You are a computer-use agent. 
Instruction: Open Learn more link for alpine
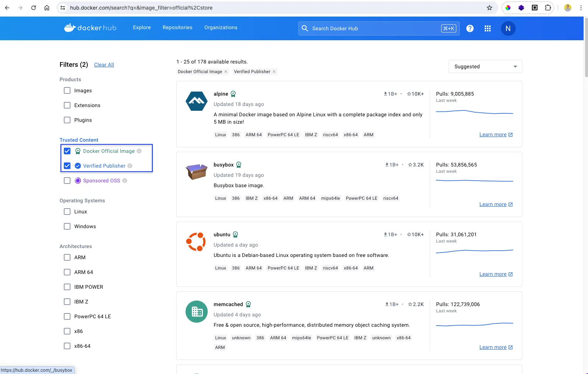(x=496, y=134)
